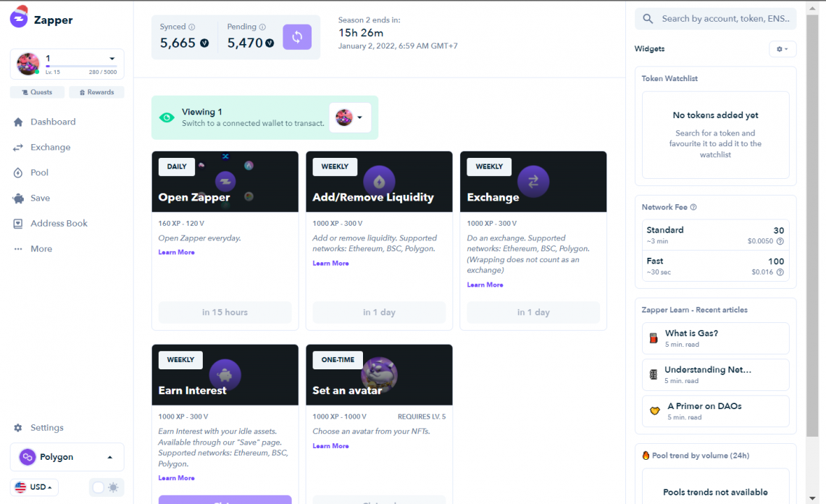Viewport: 826px width, 504px height.
Task: Click the Exchange arrows sidebar icon
Action: pyautogui.click(x=18, y=148)
